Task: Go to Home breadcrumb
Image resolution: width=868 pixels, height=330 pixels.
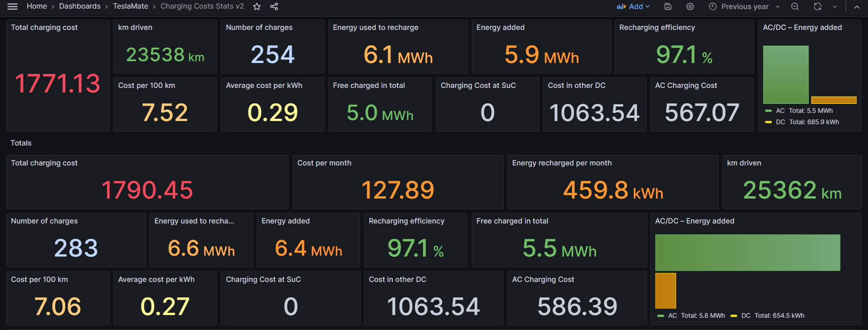Action: pos(37,6)
